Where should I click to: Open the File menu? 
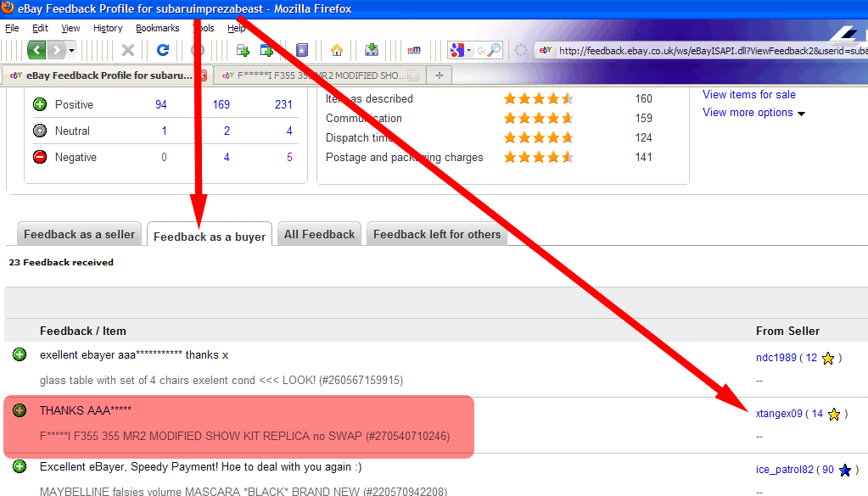point(12,28)
